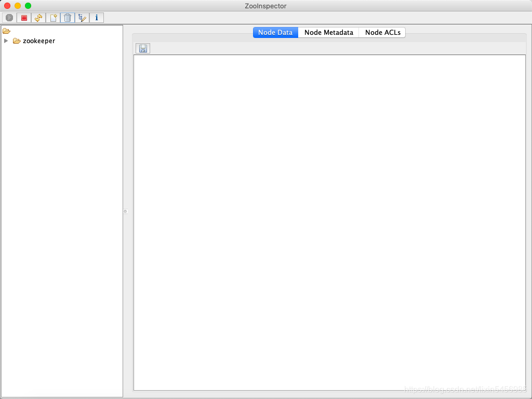Close the ZooInspector window
The height and width of the screenshot is (399, 532).
(x=7, y=6)
